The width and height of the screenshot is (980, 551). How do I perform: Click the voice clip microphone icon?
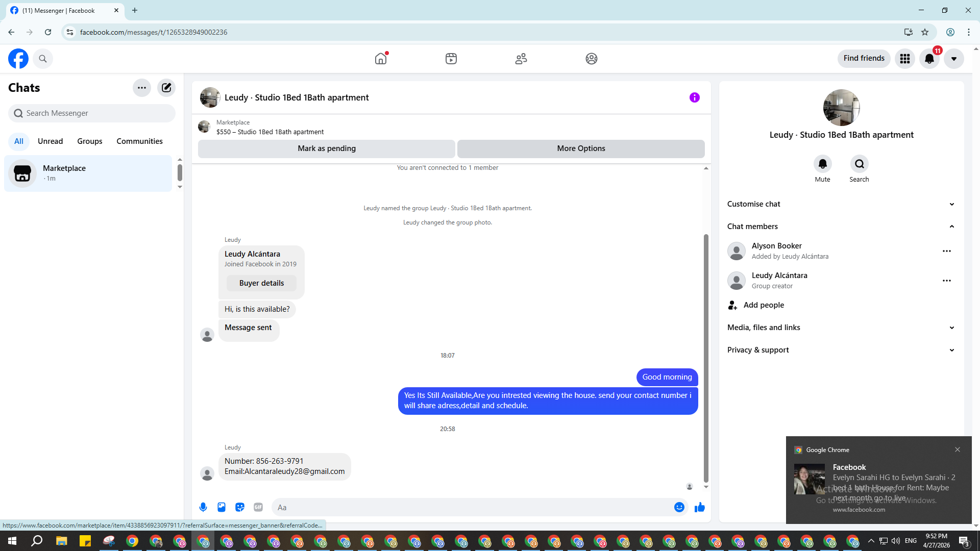pyautogui.click(x=203, y=507)
